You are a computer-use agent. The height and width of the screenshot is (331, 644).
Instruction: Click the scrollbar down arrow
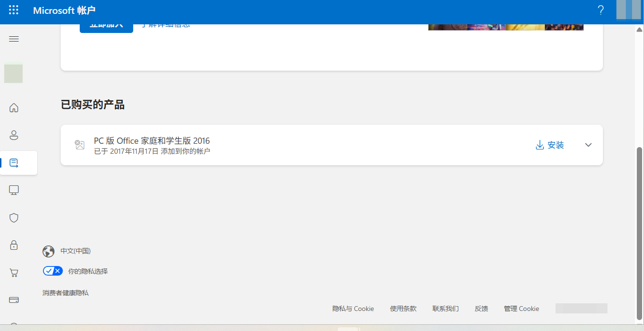pyautogui.click(x=640, y=323)
